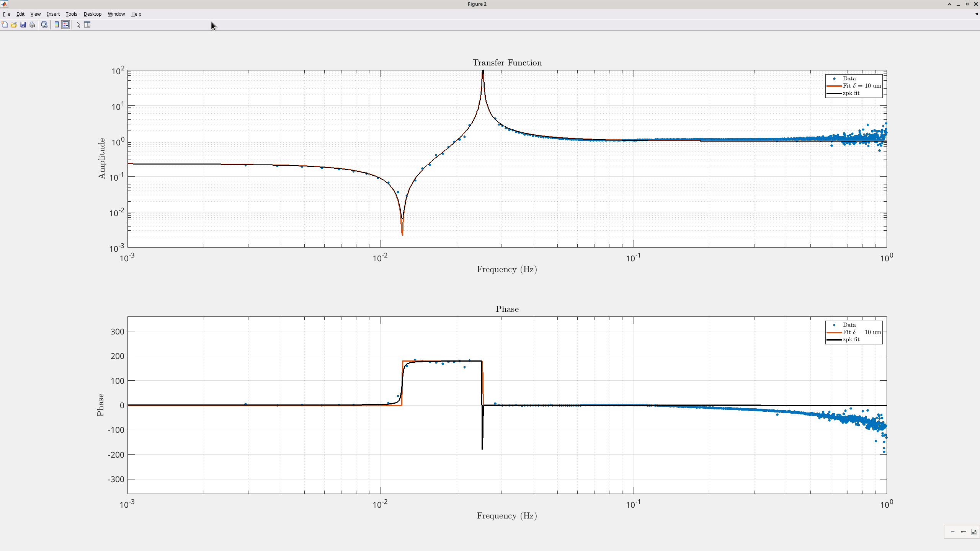Open the Edit menu
The image size is (980, 551).
click(20, 14)
